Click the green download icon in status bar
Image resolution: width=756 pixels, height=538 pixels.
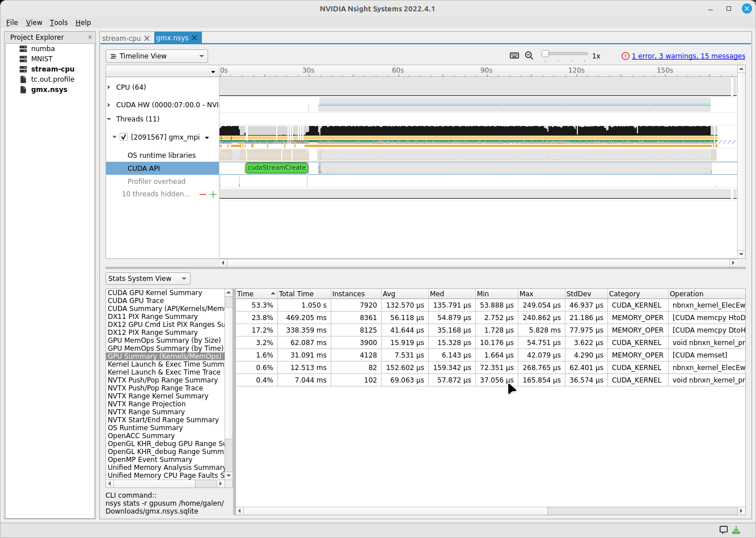pos(736,530)
